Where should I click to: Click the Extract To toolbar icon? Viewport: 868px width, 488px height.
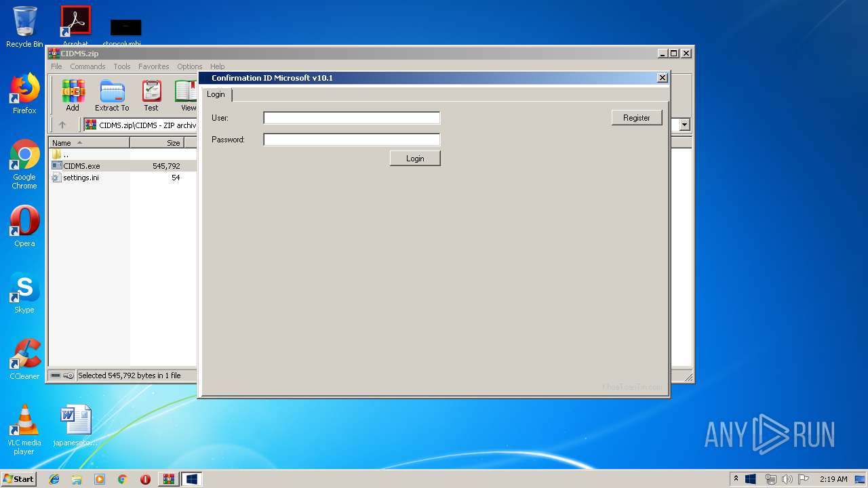coord(112,96)
